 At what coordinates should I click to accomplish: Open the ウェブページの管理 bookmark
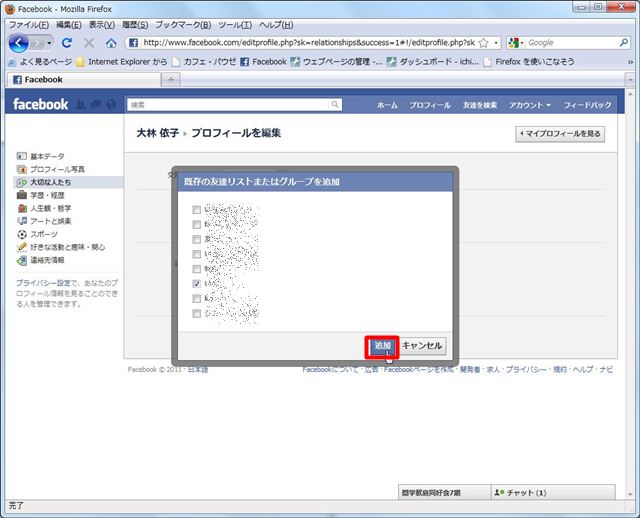point(337,62)
